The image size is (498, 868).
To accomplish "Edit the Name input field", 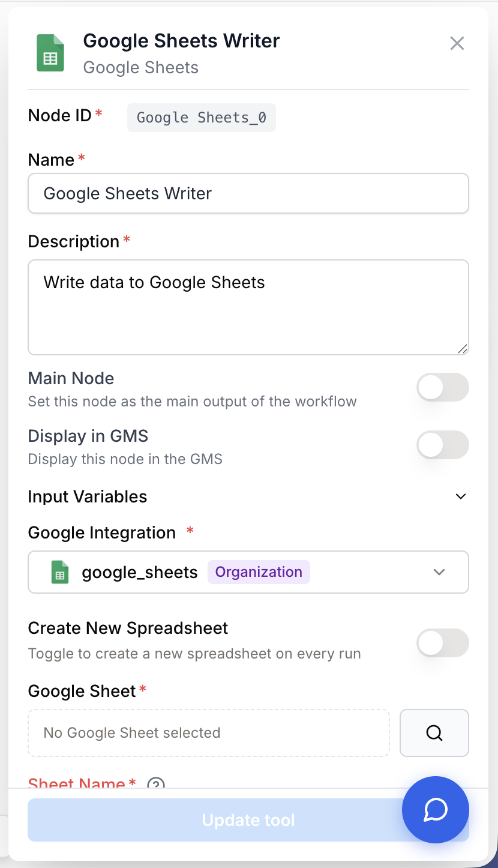I will tap(248, 193).
